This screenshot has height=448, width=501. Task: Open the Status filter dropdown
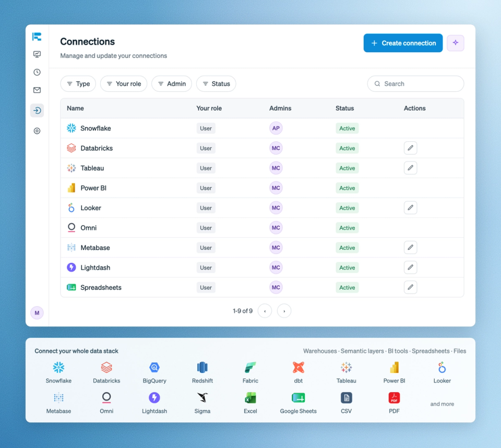(x=216, y=83)
